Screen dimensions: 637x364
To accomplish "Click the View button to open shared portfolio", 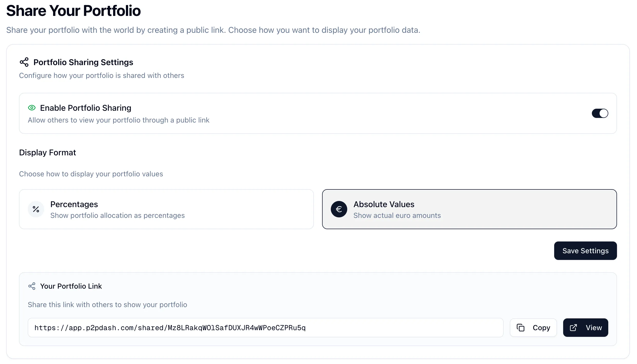I will [x=585, y=327].
